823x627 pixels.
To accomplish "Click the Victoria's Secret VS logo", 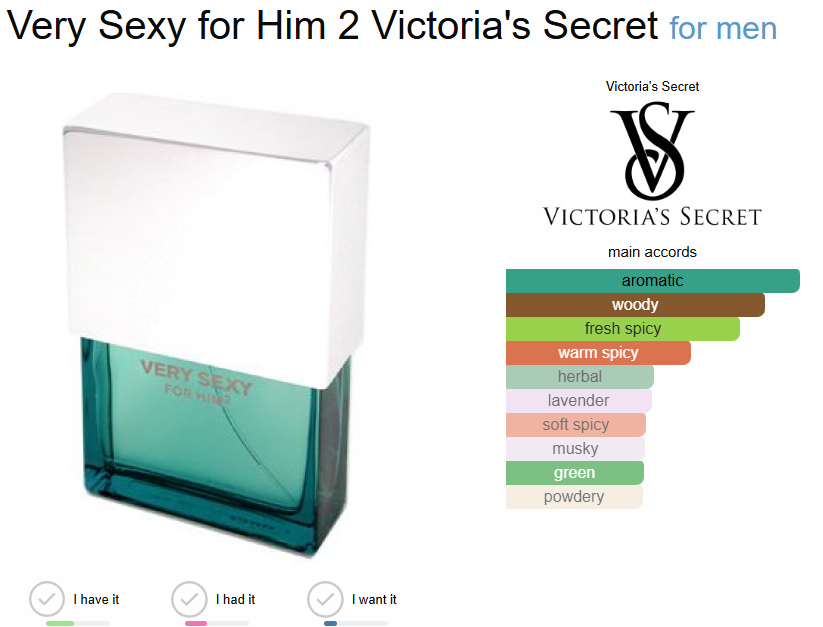I will point(652,163).
